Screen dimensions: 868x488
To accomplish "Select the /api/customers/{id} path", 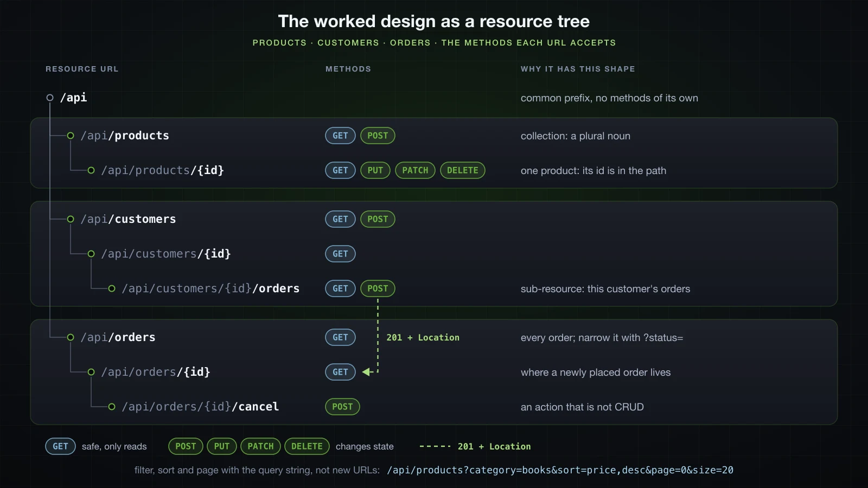I will (166, 254).
